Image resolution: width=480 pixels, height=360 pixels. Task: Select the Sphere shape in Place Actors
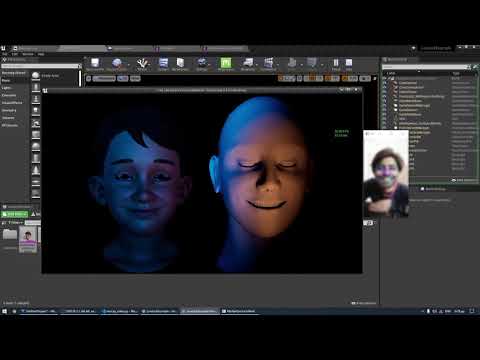pos(36,146)
